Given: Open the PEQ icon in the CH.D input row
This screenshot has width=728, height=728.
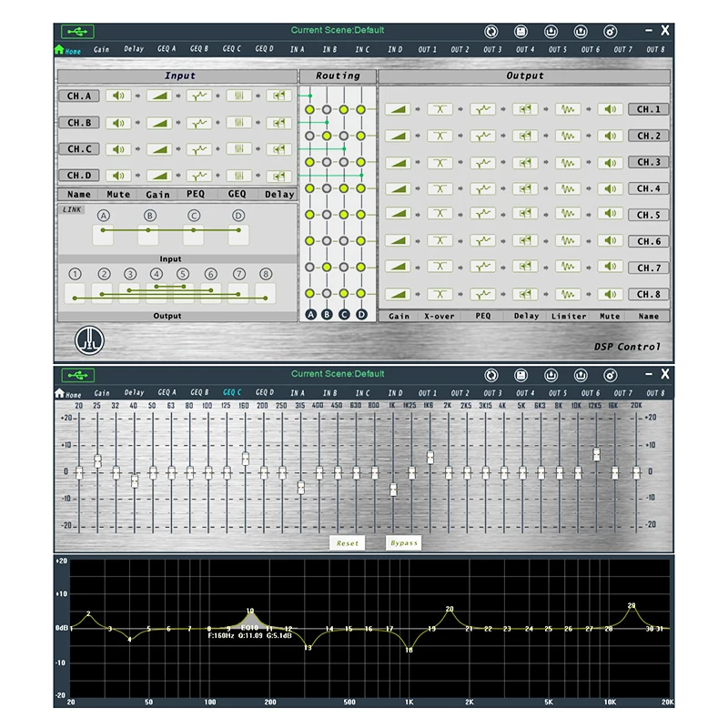Looking at the screenshot, I should [x=199, y=176].
